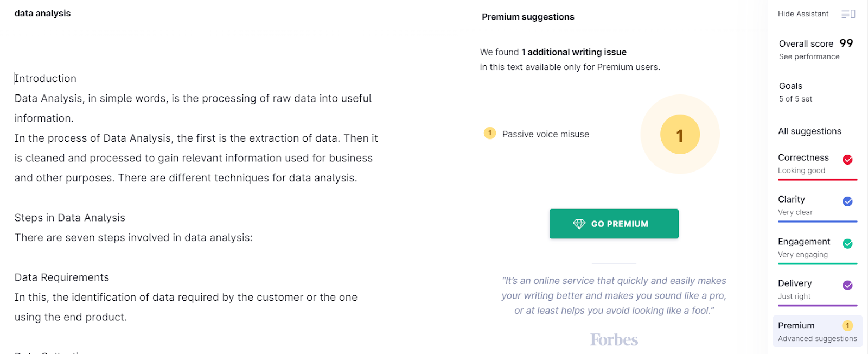The width and height of the screenshot is (868, 354).
Task: Select the Passive voice misuse suggestion
Action: click(x=545, y=134)
